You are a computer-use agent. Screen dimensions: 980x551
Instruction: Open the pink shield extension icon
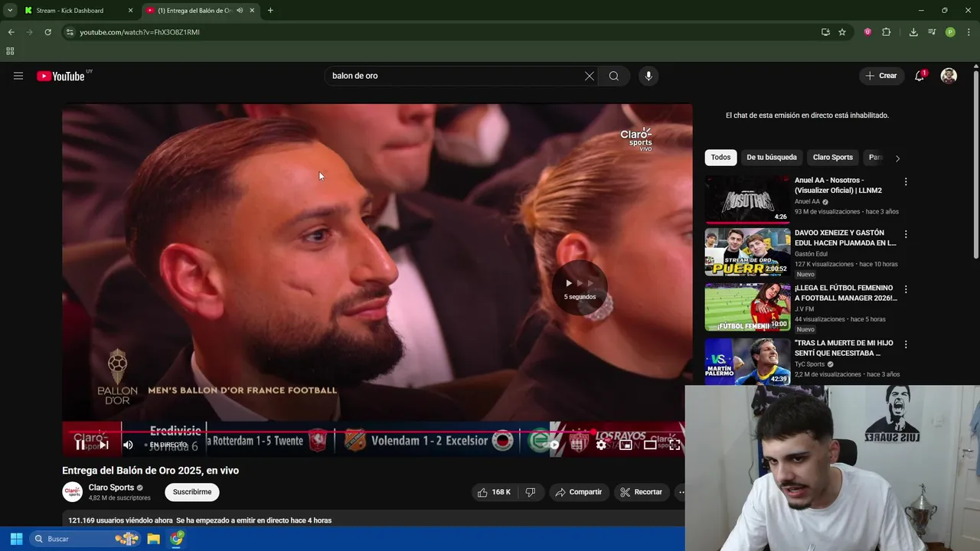click(867, 32)
